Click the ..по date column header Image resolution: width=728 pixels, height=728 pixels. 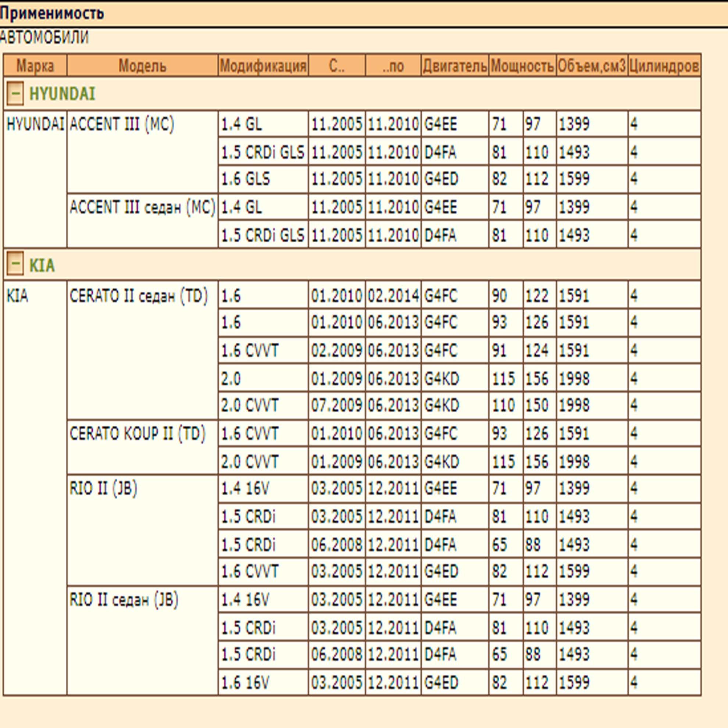pyautogui.click(x=393, y=65)
